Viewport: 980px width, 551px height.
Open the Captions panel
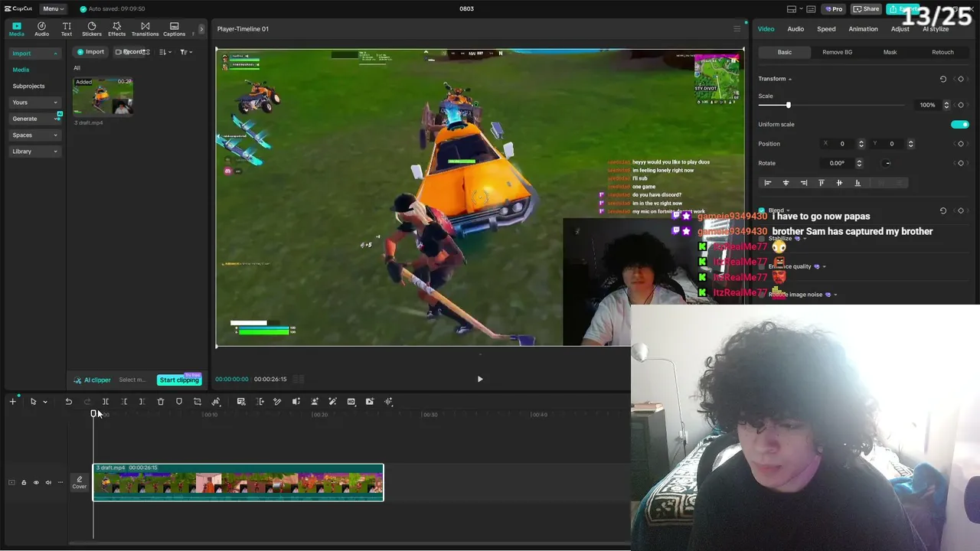[x=174, y=29]
